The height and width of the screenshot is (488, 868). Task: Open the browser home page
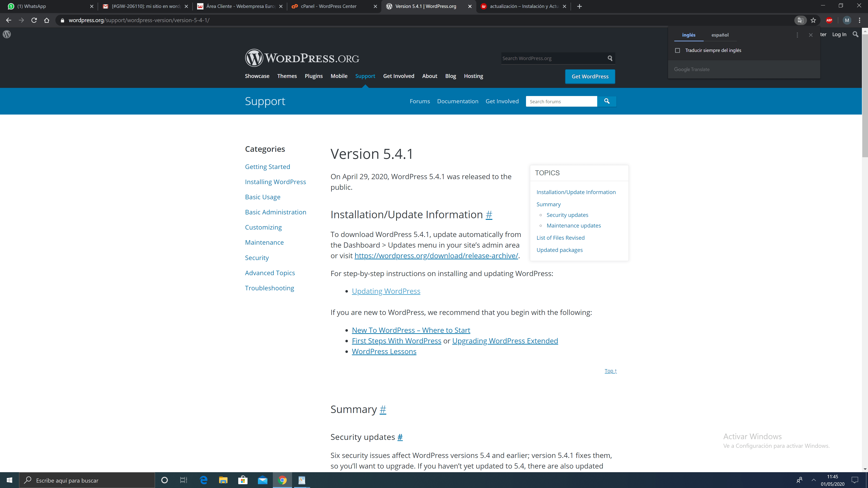47,20
